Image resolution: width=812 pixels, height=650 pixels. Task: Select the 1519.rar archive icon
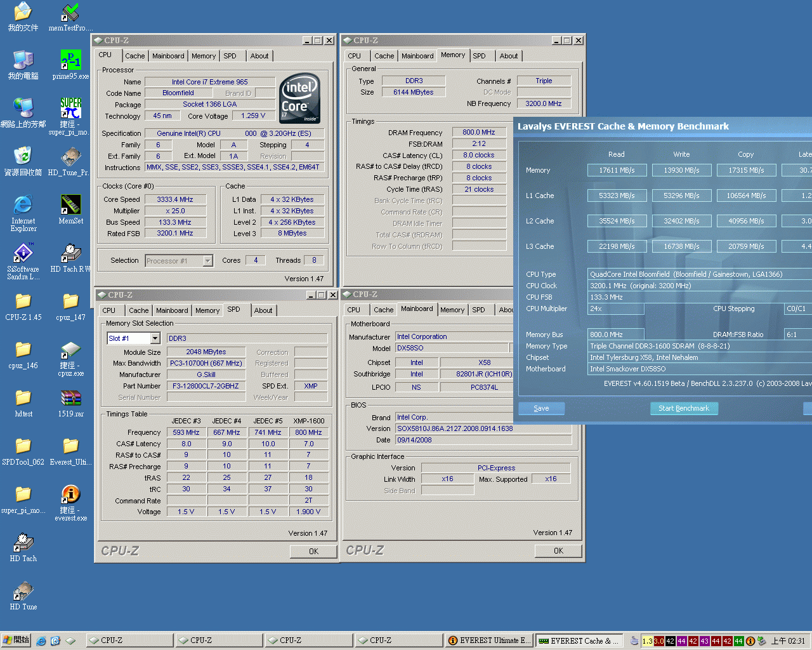[x=70, y=402]
